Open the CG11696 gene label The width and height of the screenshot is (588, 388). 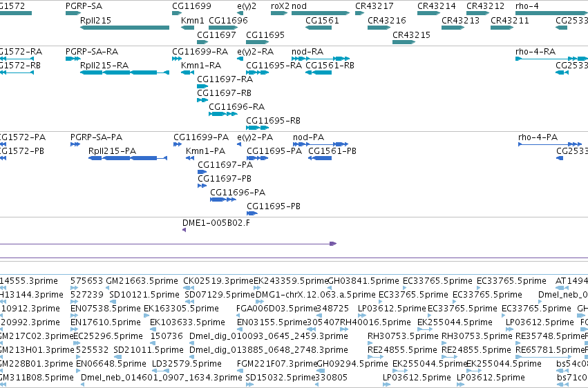(x=228, y=20)
